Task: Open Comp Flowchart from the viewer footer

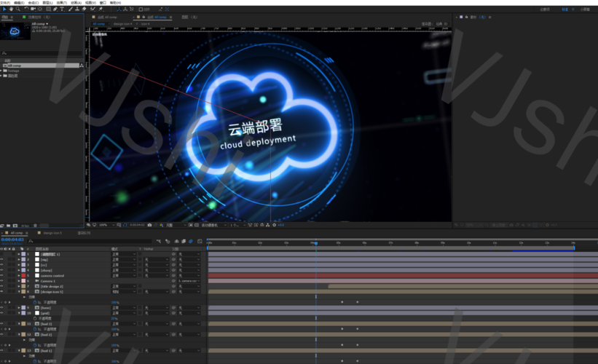Action: pyautogui.click(x=268, y=225)
